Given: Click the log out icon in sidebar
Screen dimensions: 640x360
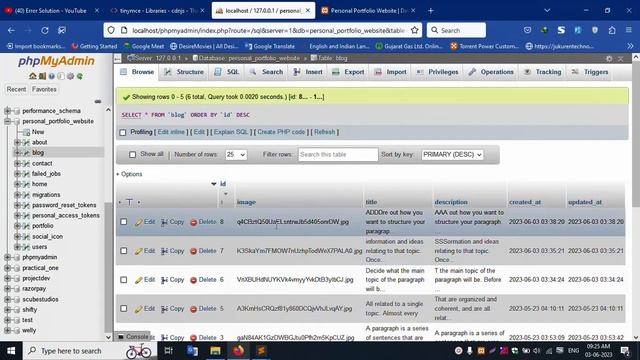Looking at the screenshot, I should coord(42,76).
